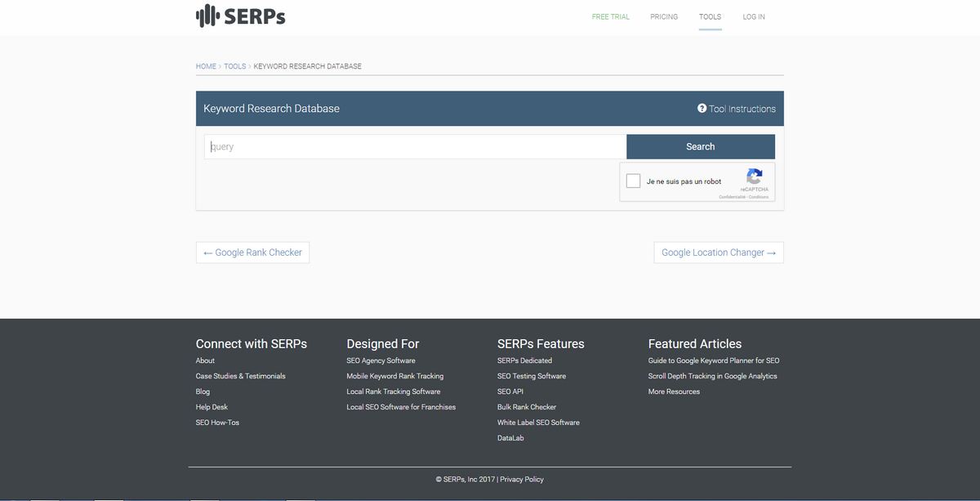This screenshot has height=501, width=980.
Task: Click the Tools breadcrumb link
Action: point(235,66)
